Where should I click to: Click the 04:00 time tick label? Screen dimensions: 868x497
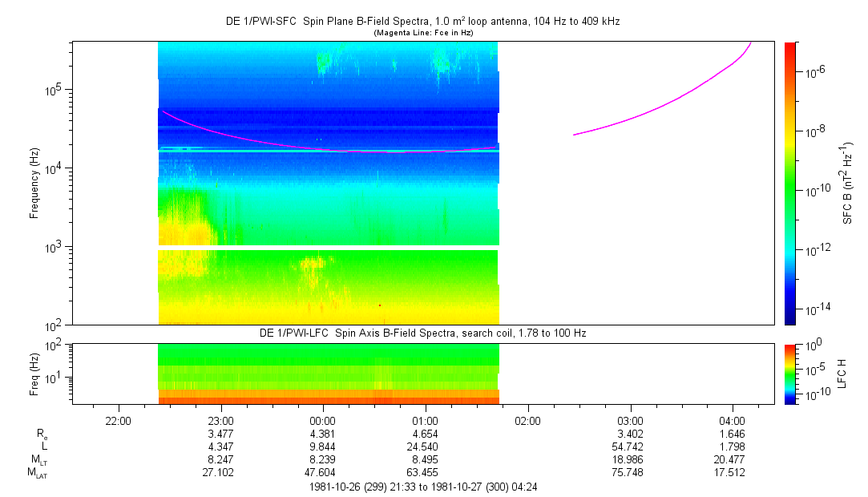(x=733, y=421)
